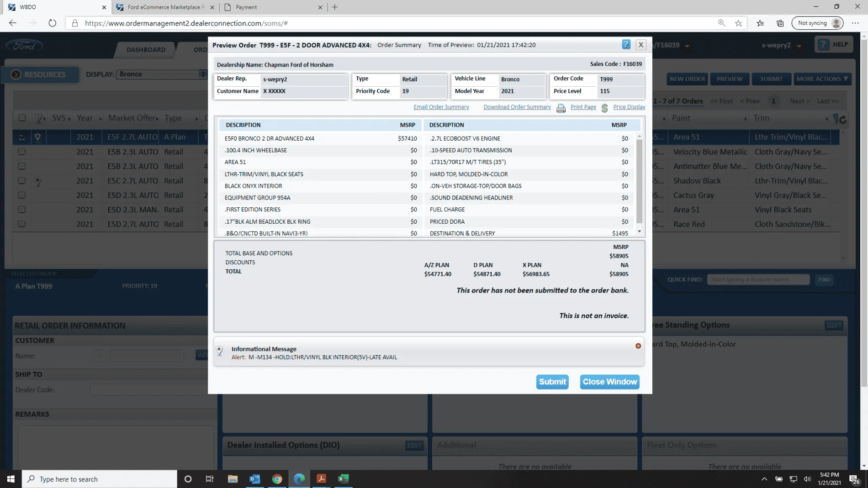This screenshot has height=488, width=868.
Task: Switch to the Payment browser tab
Action: tap(273, 7)
